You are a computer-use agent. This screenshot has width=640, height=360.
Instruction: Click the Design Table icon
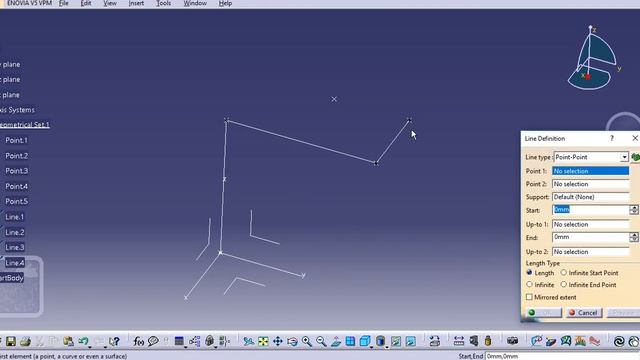[179, 341]
